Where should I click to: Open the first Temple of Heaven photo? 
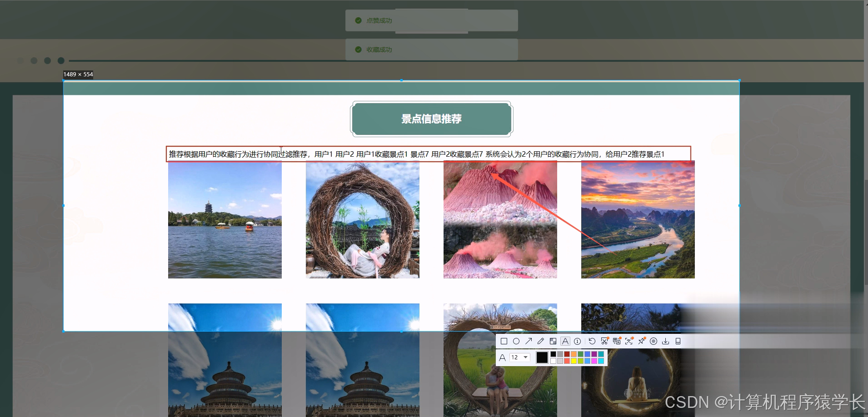[x=225, y=360]
